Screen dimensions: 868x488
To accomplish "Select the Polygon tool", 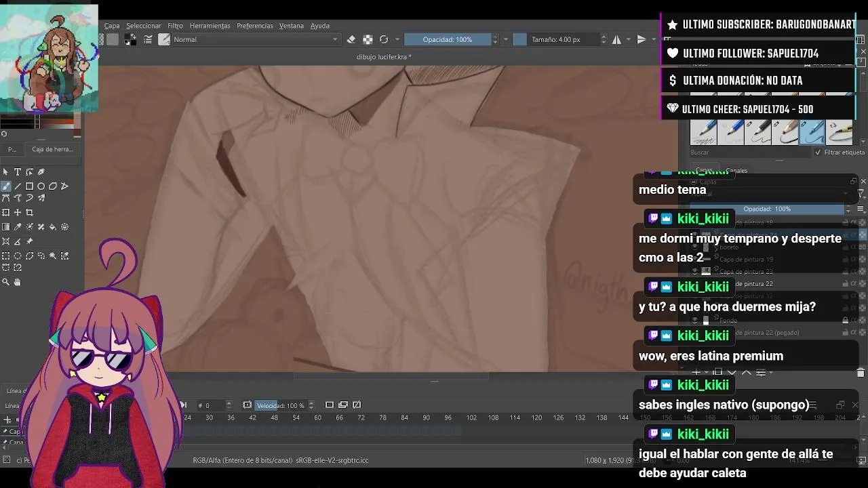I will 53,186.
